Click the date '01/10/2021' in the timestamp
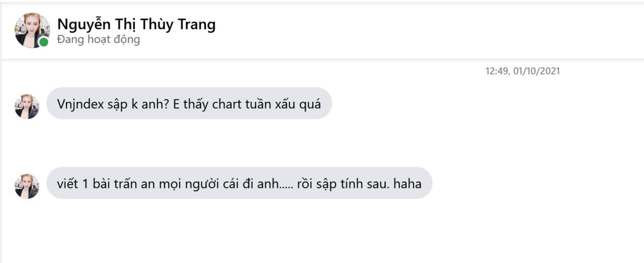The image size is (644, 263). tap(536, 72)
